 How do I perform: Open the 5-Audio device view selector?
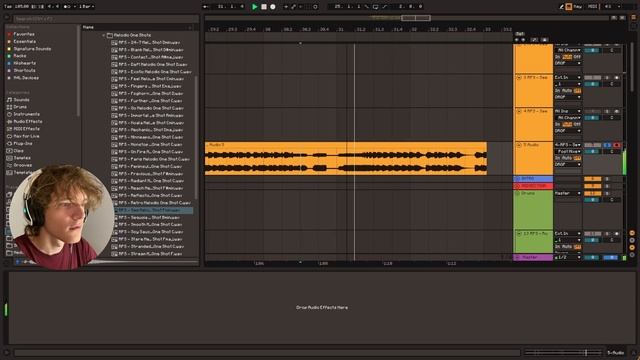pos(616,353)
